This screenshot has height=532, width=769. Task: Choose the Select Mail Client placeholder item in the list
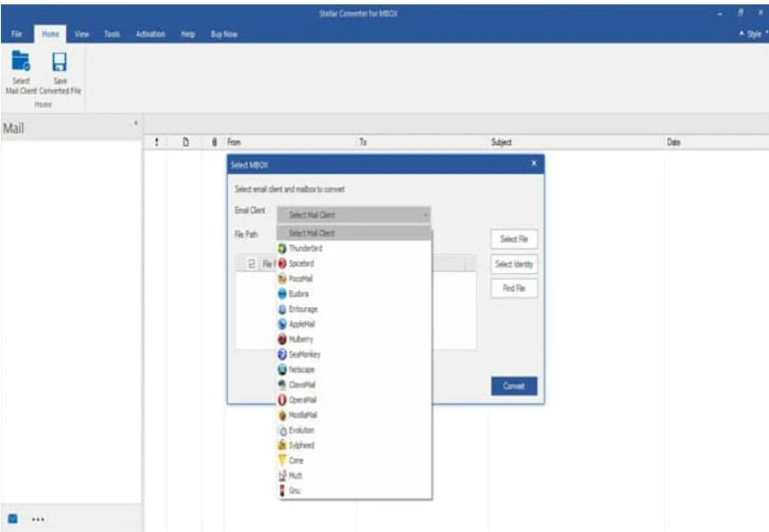click(355, 233)
